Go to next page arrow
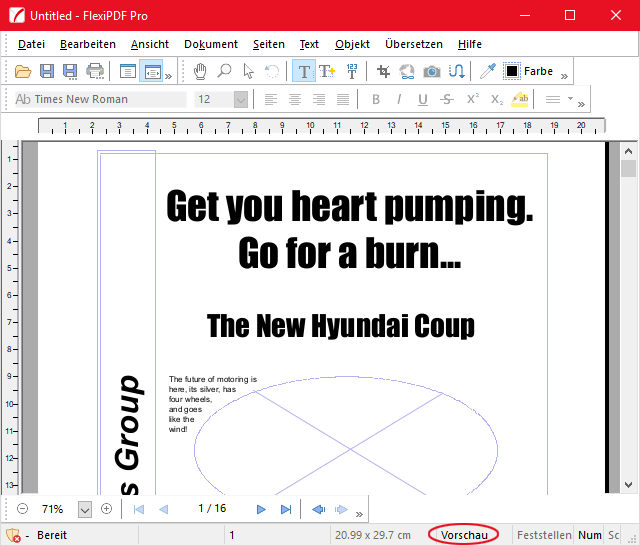 pyautogui.click(x=262, y=509)
